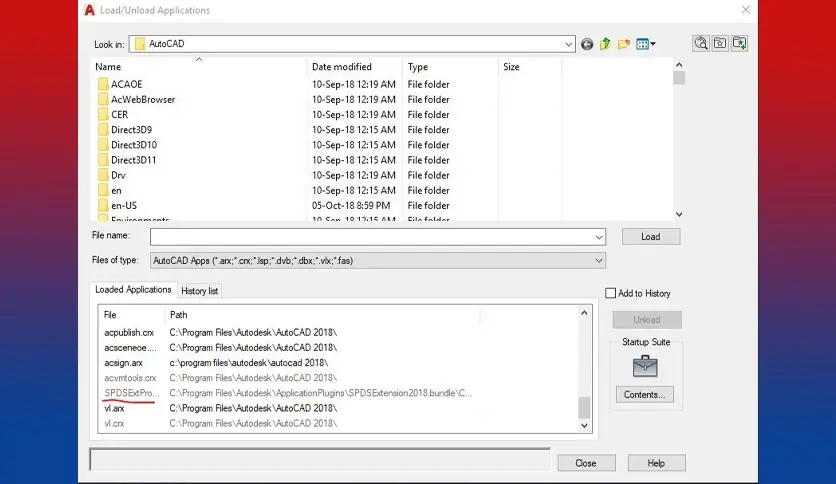This screenshot has width=836, height=484.
Task: Click the AutoCAD logo in title bar
Action: 90,10
